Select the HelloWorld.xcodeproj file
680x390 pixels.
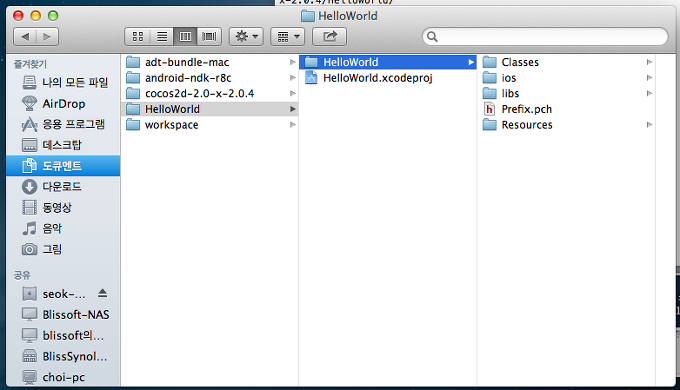coord(388,78)
